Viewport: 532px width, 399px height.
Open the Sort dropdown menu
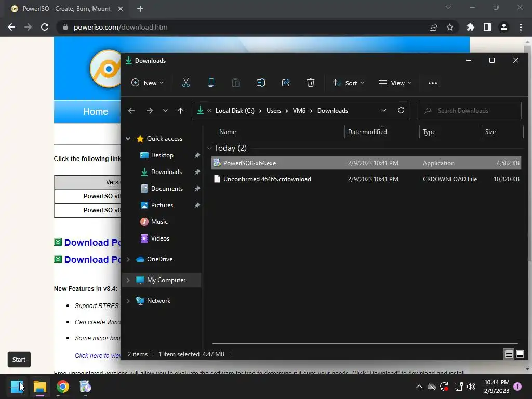tap(349, 83)
